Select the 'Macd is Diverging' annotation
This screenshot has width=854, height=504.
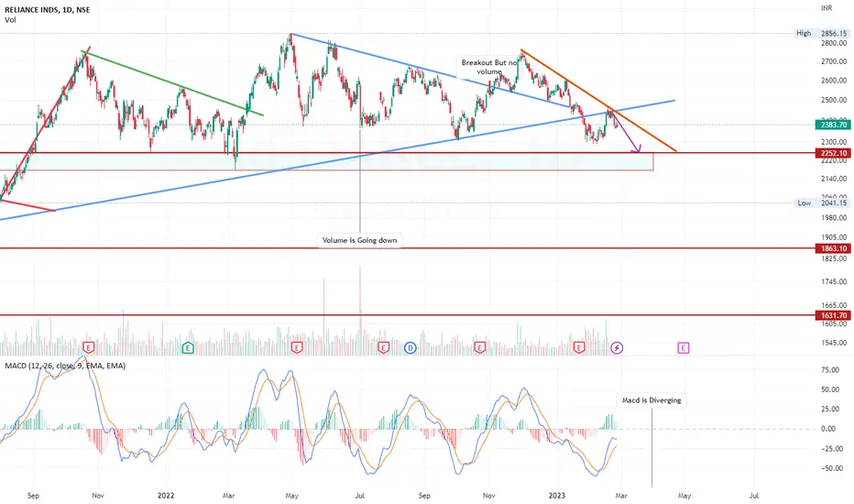(x=651, y=400)
